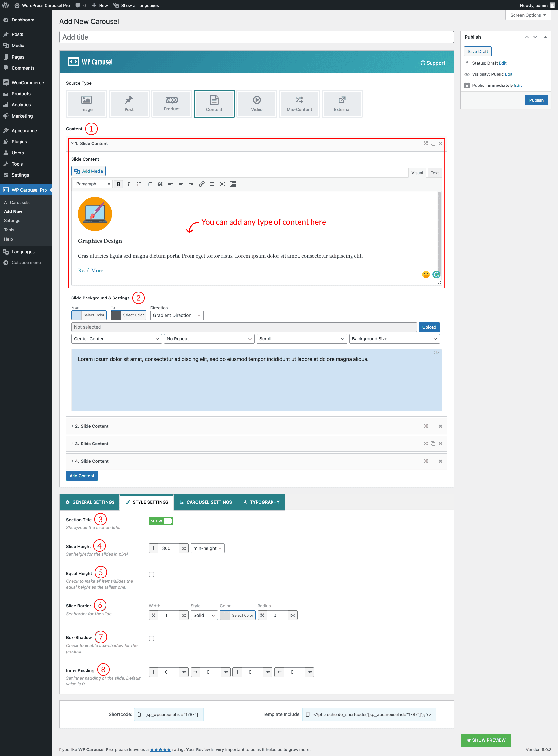Copy the shortcode with the clipboard icon
Screen dimensions: 558x756
click(x=139, y=714)
